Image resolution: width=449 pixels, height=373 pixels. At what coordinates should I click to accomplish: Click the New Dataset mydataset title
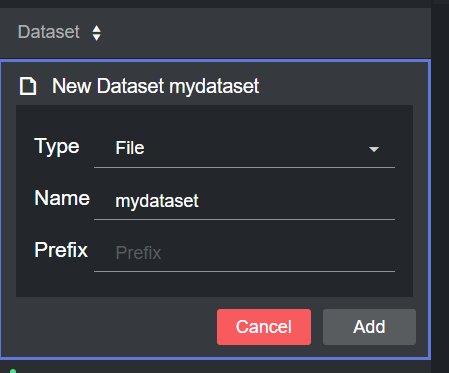[156, 86]
